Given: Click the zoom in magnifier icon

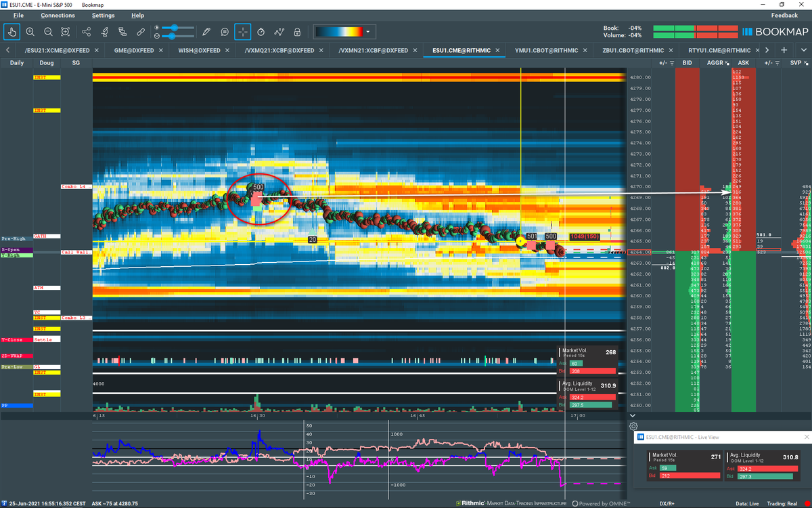Looking at the screenshot, I should tap(30, 31).
